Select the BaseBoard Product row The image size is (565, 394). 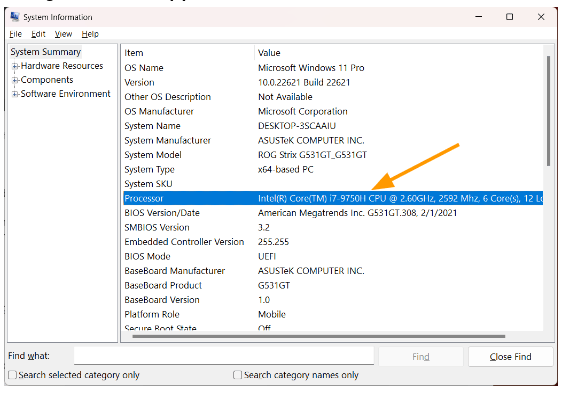click(333, 285)
